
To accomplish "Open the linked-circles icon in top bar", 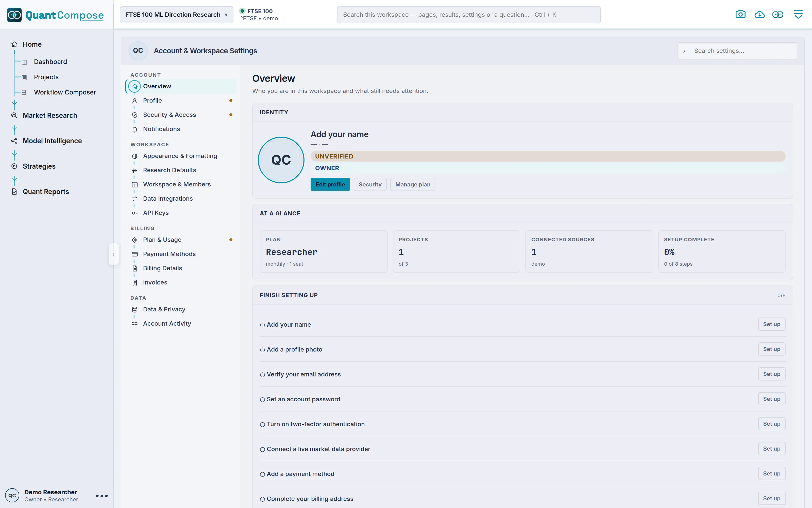I will pyautogui.click(x=778, y=14).
